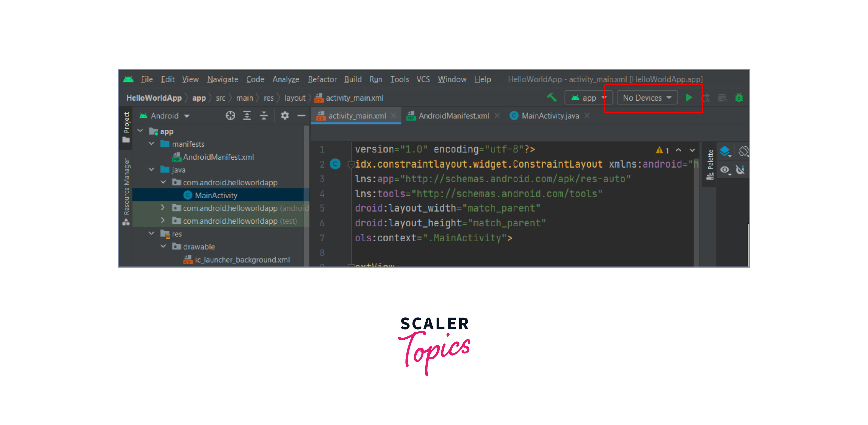
Task: Click the layout breadcrumb in navigation bar
Action: [295, 98]
